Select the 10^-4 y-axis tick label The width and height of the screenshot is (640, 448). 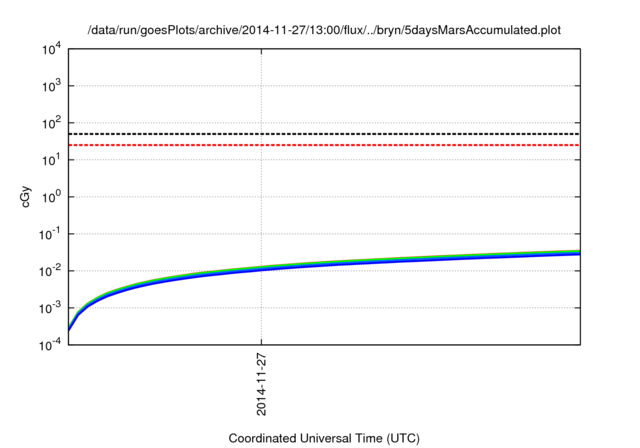tap(50, 345)
